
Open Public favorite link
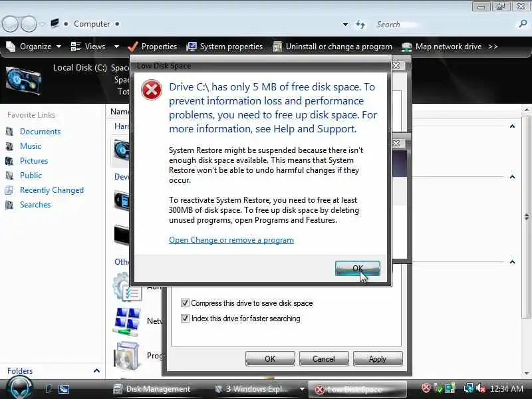(x=31, y=176)
